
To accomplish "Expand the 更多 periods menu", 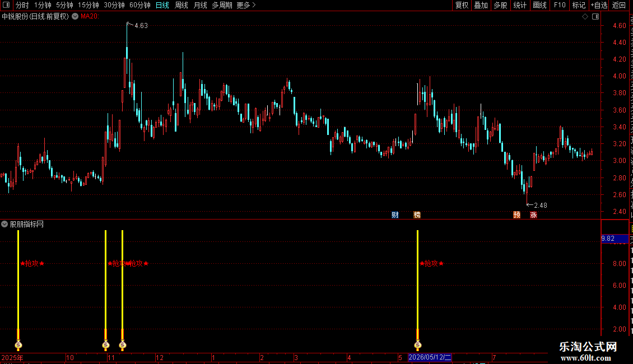I will [246, 5].
